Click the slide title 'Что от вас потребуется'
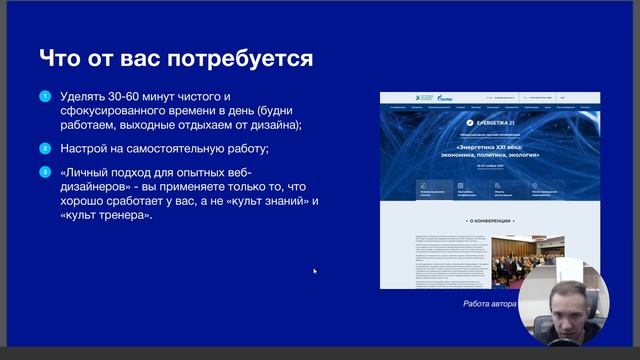This screenshot has height=360, width=640. 176,58
